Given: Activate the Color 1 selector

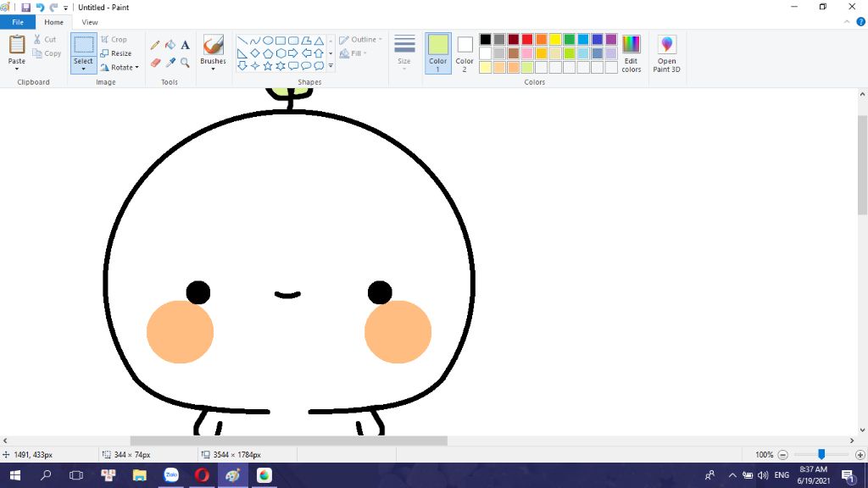Looking at the screenshot, I should [438, 53].
